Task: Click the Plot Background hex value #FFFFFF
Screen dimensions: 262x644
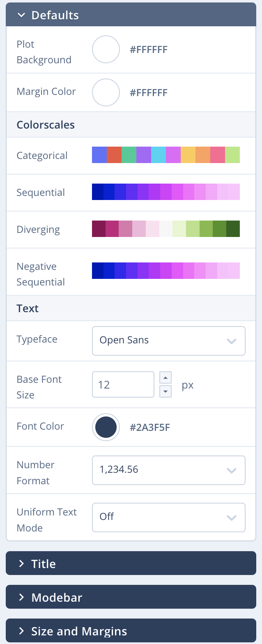Action: [149, 50]
